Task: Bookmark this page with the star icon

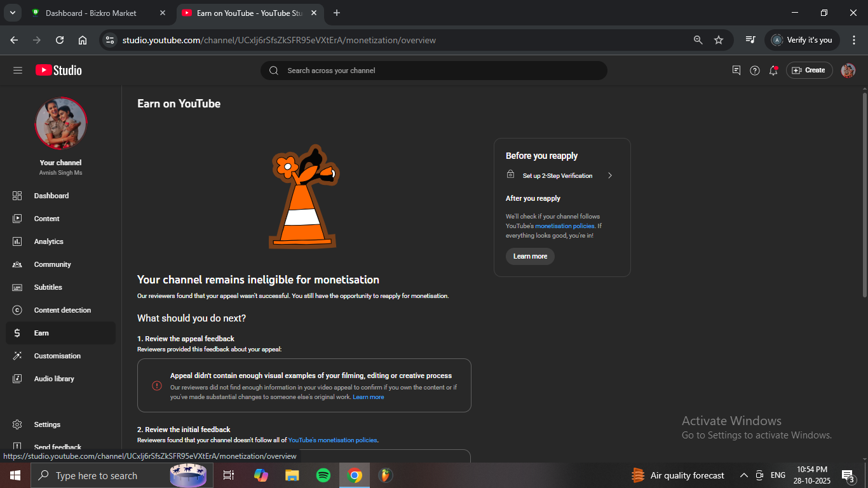Action: pos(719,40)
